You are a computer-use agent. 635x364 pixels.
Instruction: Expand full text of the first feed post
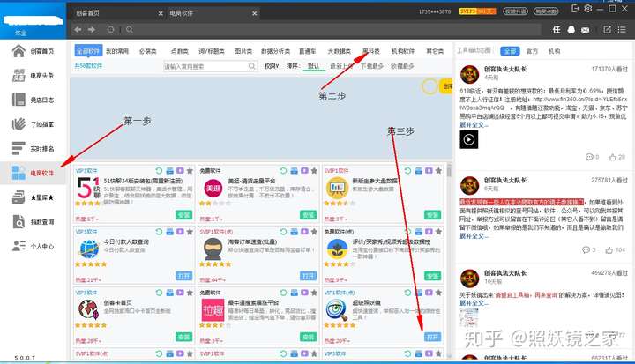[474, 124]
